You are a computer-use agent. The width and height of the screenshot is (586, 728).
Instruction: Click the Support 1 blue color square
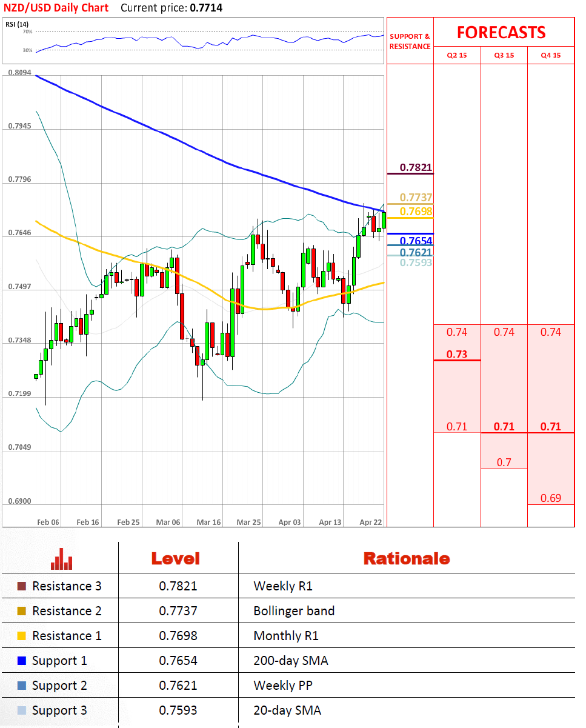click(x=22, y=661)
